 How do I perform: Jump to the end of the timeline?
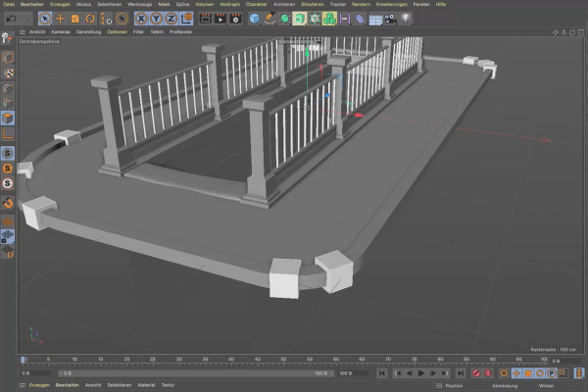click(x=461, y=373)
